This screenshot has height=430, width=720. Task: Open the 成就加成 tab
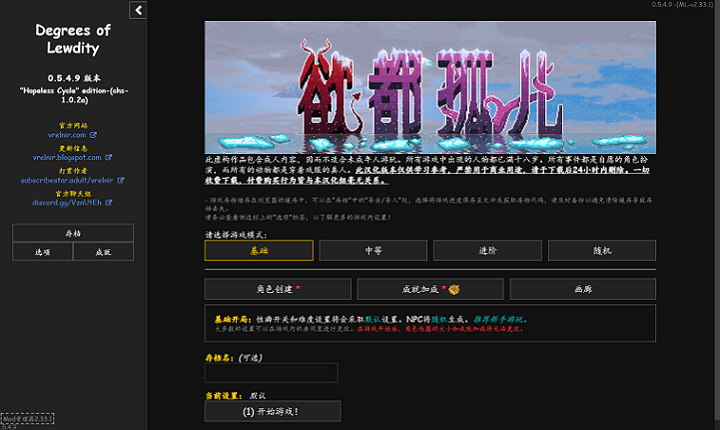(x=430, y=289)
